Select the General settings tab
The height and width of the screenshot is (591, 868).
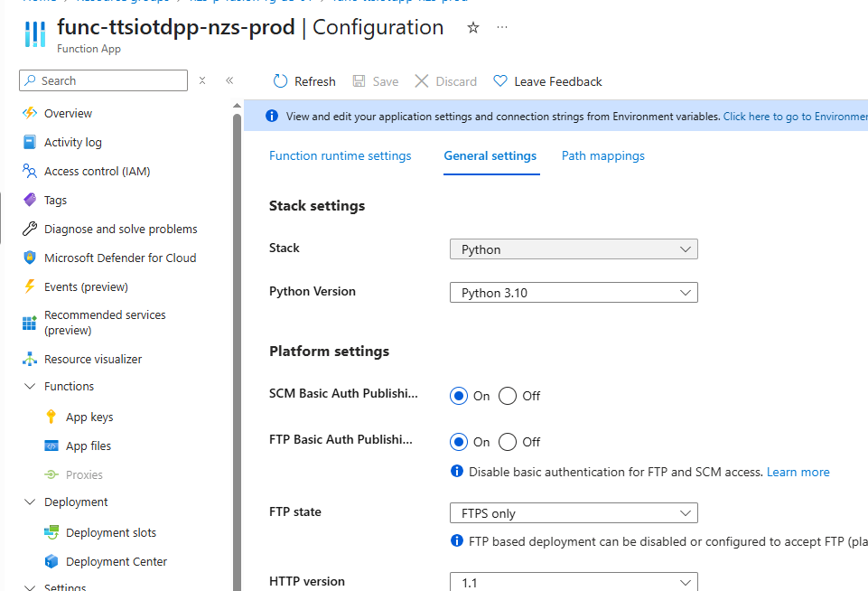point(490,156)
